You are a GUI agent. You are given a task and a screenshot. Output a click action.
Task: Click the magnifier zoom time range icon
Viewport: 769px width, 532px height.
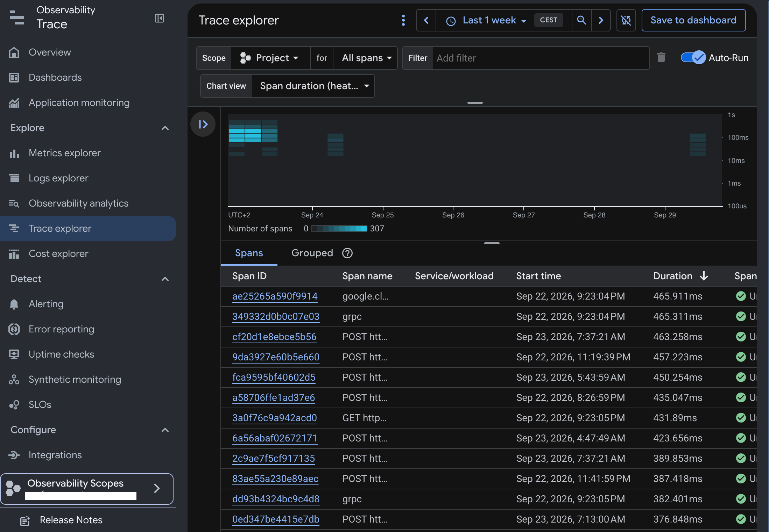[x=581, y=20]
